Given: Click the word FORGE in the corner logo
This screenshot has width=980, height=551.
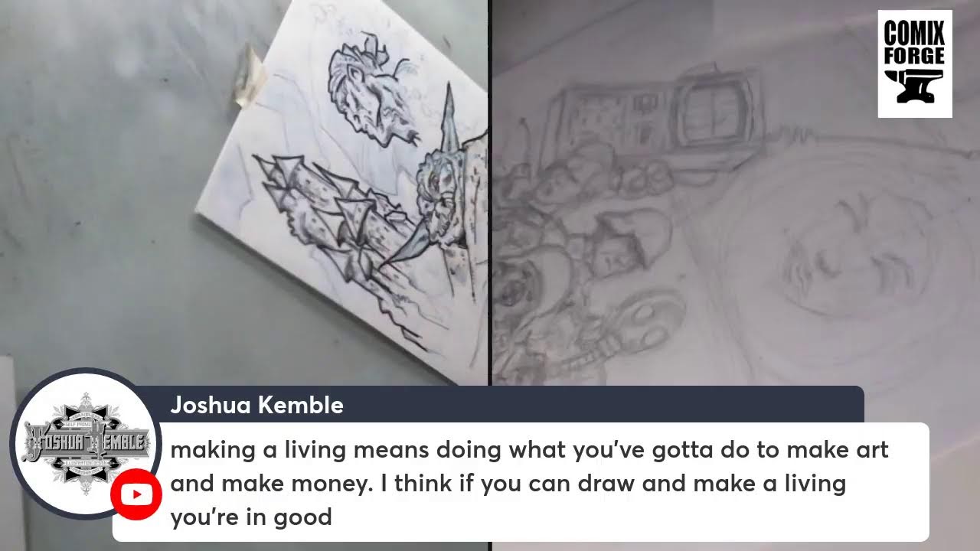Looking at the screenshot, I should [914, 55].
